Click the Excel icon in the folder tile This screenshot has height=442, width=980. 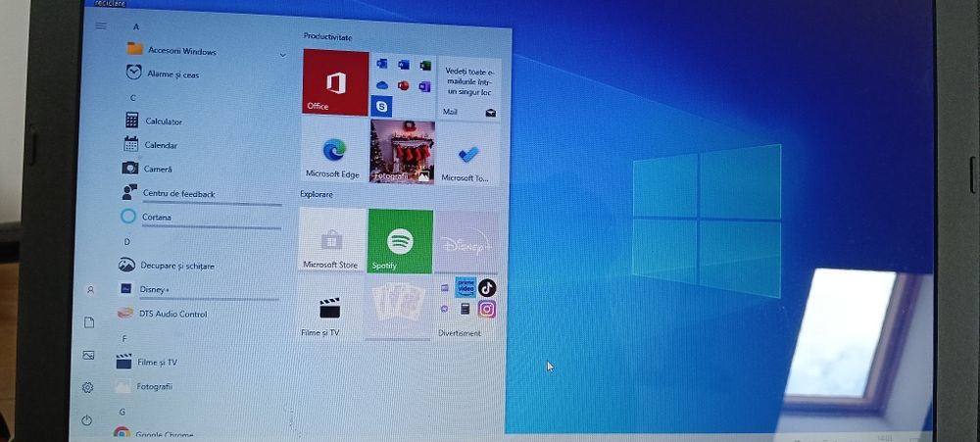coord(425,65)
